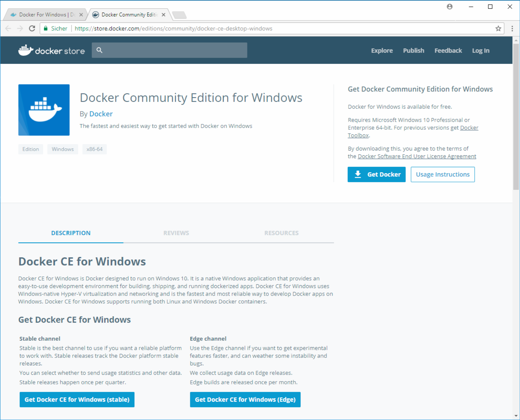Reload the page with the refresh icon

pos(32,29)
